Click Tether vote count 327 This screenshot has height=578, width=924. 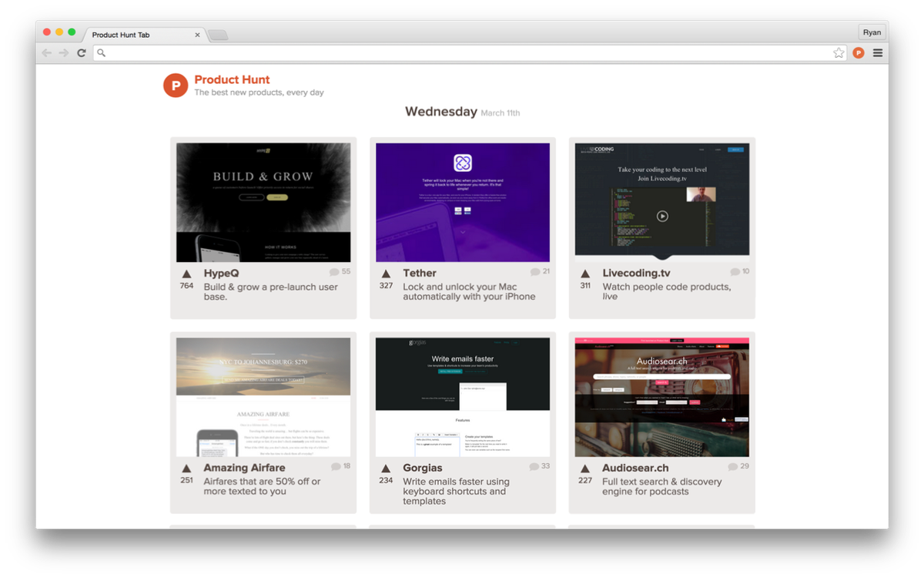point(386,286)
